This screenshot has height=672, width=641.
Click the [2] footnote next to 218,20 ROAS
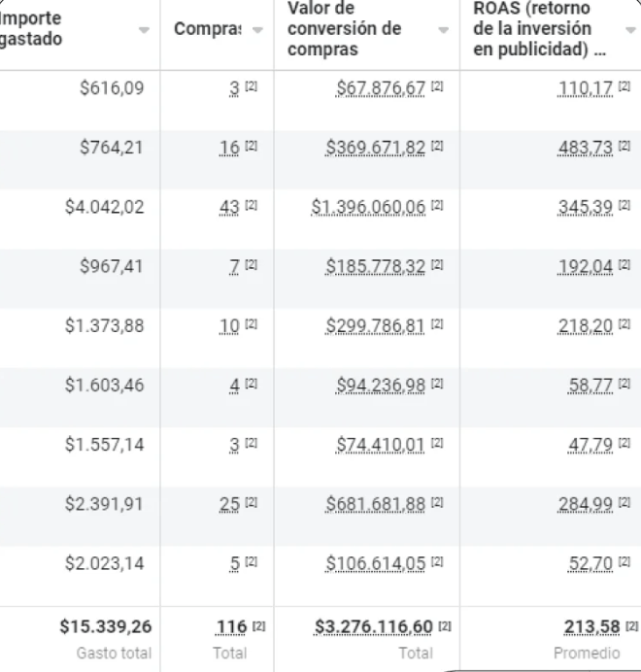[624, 324]
